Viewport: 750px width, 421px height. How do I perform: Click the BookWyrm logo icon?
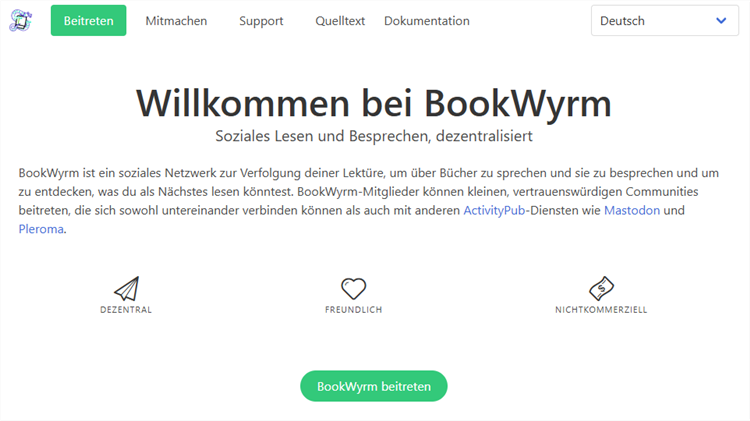click(21, 21)
